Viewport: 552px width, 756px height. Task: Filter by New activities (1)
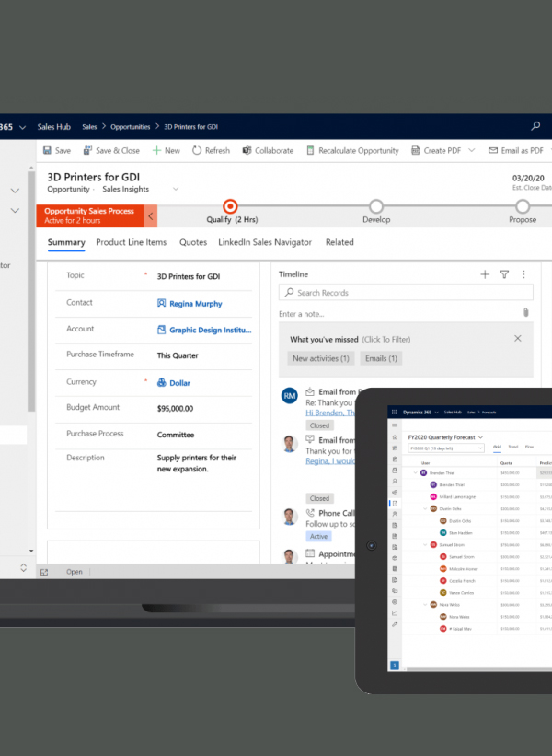321,358
